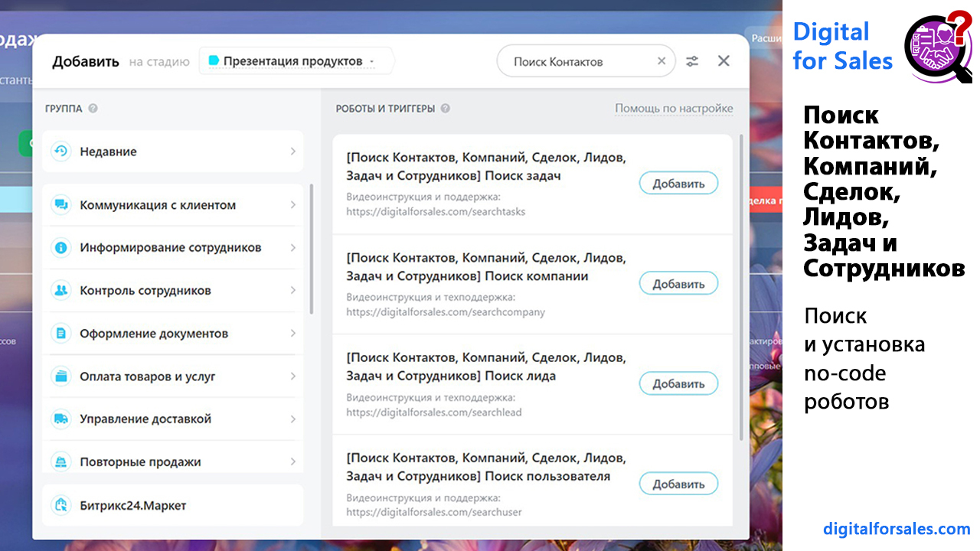The height and width of the screenshot is (551, 980).
Task: Click the Коммуникация с клиентом chat icon
Action: tap(60, 205)
